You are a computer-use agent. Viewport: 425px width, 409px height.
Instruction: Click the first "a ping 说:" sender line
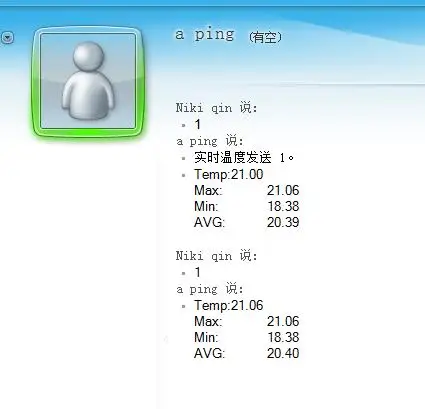click(210, 141)
